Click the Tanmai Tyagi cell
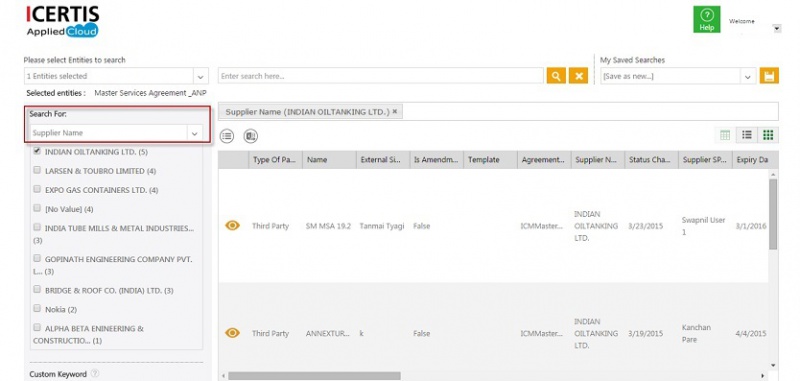 click(x=382, y=226)
